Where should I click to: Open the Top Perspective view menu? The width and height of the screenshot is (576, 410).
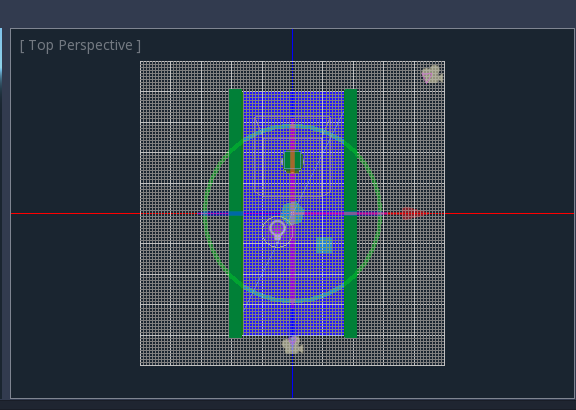click(x=80, y=46)
